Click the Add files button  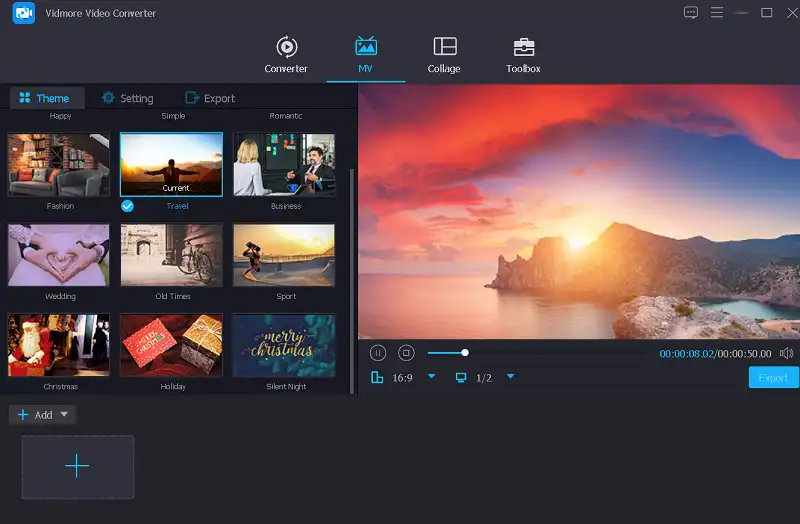point(34,414)
